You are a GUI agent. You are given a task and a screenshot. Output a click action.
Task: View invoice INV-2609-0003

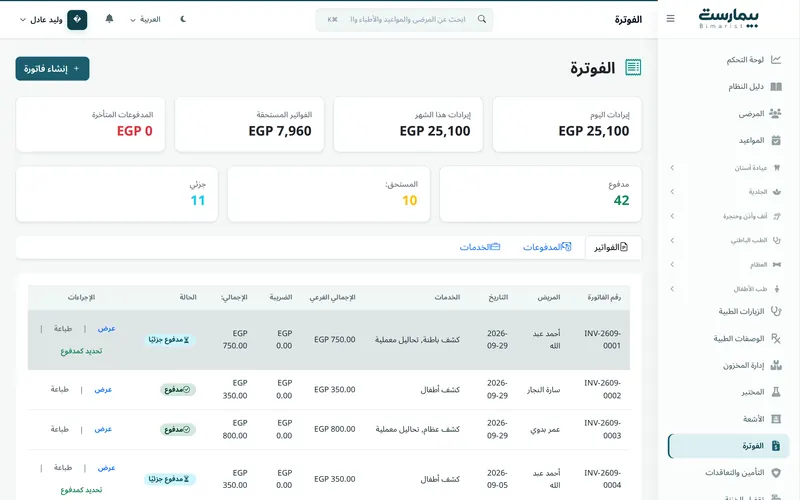[103, 429]
